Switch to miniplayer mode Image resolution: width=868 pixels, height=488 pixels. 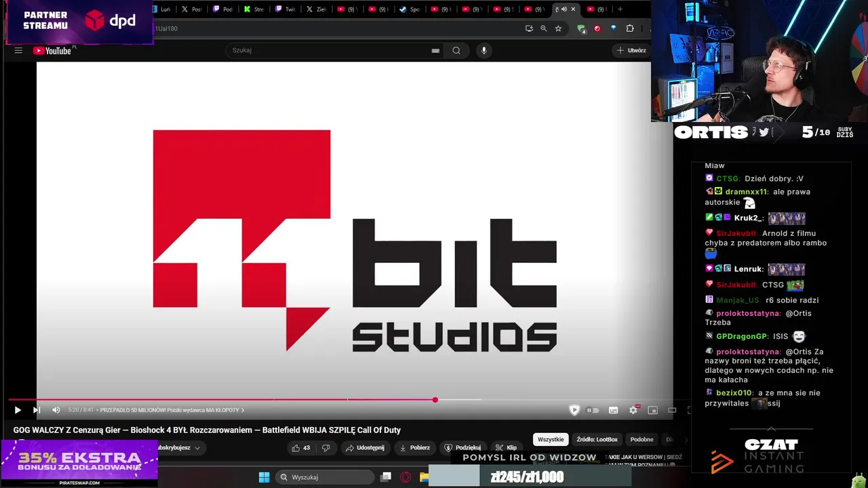point(653,410)
